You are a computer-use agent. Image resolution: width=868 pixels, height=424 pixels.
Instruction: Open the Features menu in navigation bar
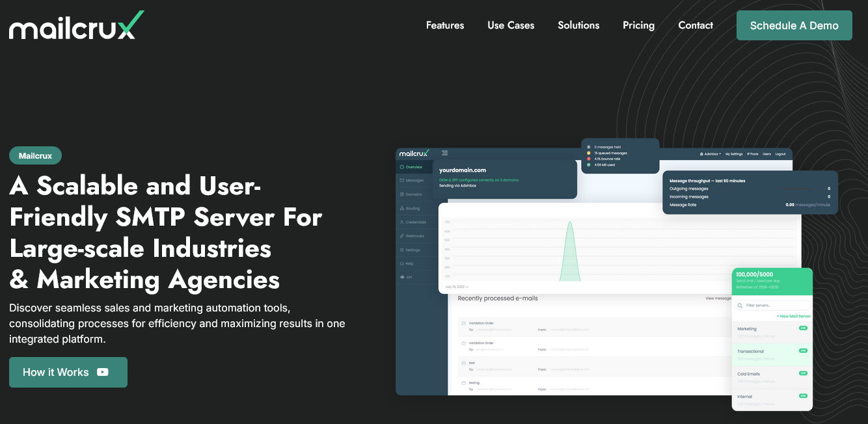tap(445, 25)
